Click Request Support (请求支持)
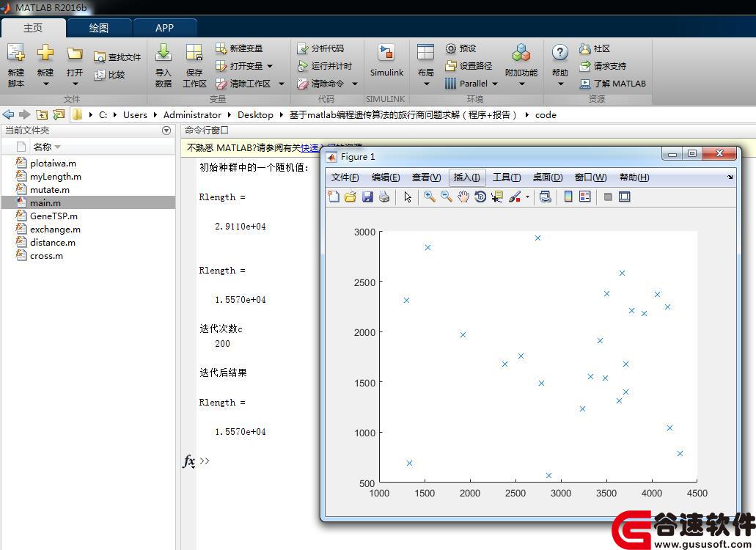The height and width of the screenshot is (550, 756). pos(603,66)
